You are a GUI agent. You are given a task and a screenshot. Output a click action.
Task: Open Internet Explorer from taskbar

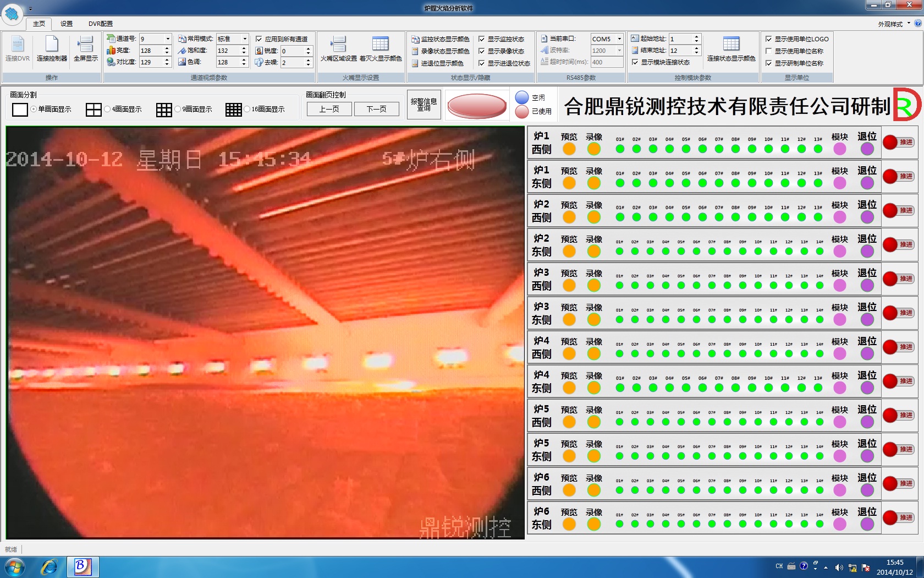49,566
